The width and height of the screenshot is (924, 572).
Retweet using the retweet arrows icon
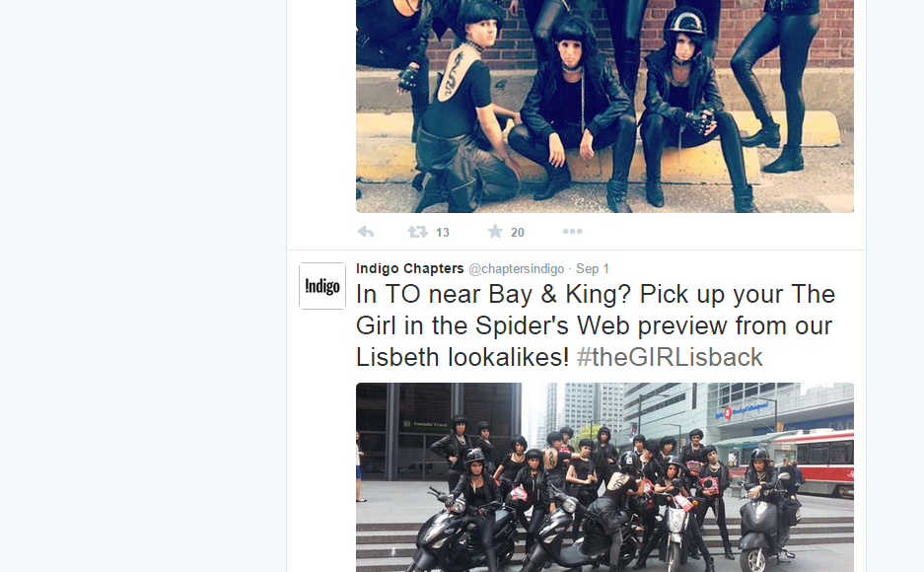418,232
